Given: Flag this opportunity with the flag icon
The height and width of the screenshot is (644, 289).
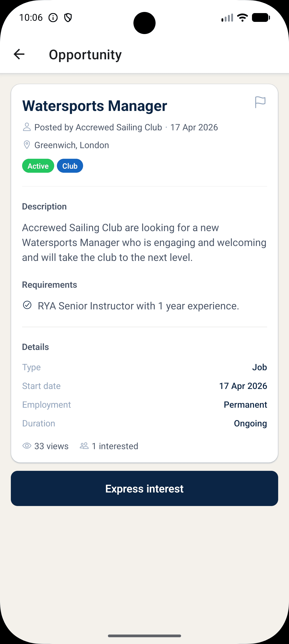Looking at the screenshot, I should pos(260,102).
